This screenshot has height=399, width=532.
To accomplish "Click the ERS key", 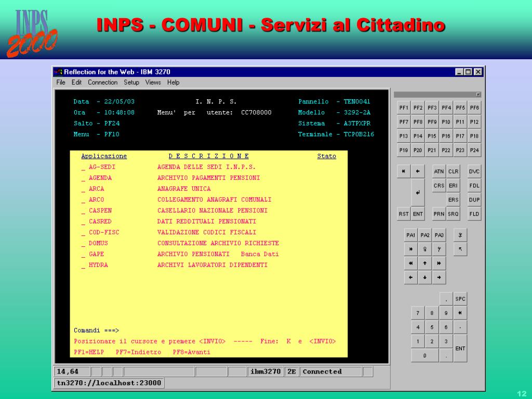I will coord(453,200).
